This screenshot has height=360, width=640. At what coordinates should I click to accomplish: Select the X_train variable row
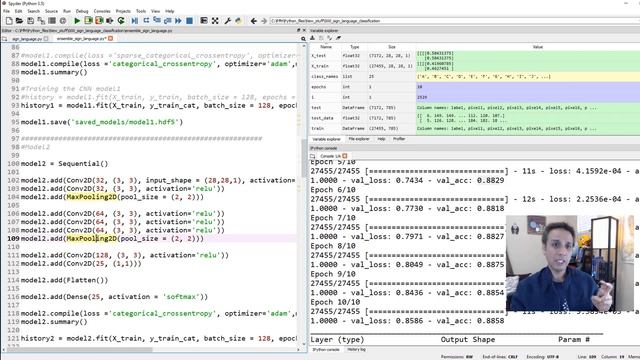475,66
